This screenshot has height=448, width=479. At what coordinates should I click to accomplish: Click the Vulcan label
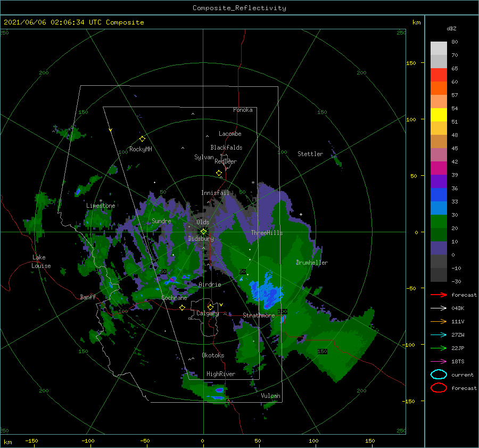pos(270,396)
